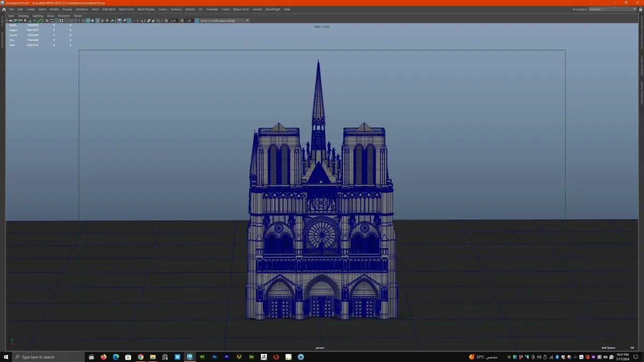Image resolution: width=644 pixels, height=362 pixels.
Task: Open the viewport Shading panel menu
Action: [23, 16]
